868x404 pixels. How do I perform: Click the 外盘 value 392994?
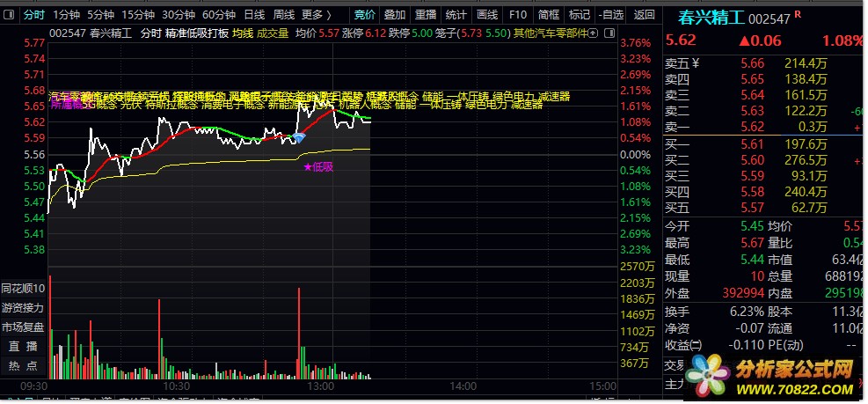[743, 292]
